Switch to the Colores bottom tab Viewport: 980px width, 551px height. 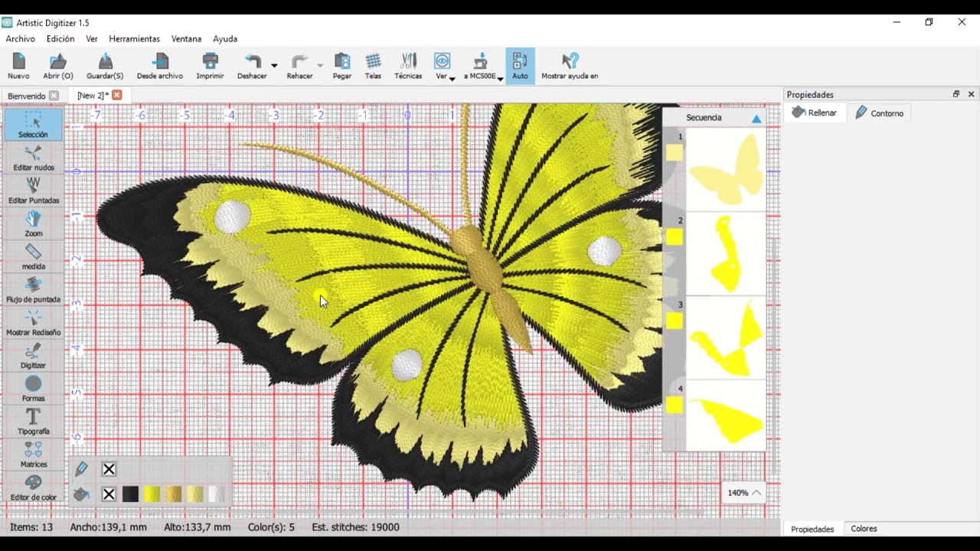864,529
